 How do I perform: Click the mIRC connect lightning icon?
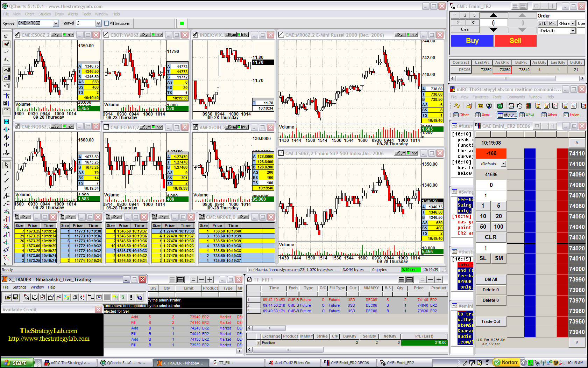[x=457, y=106]
